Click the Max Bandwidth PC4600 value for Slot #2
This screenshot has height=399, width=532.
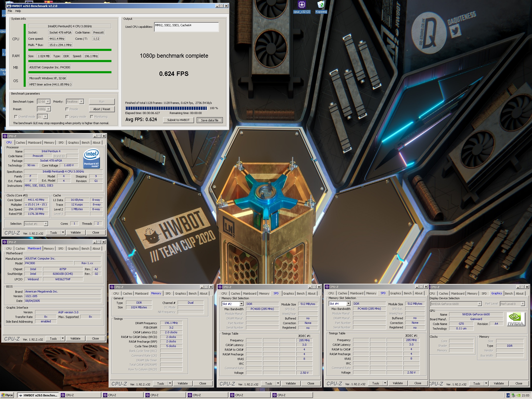pyautogui.click(x=262, y=309)
